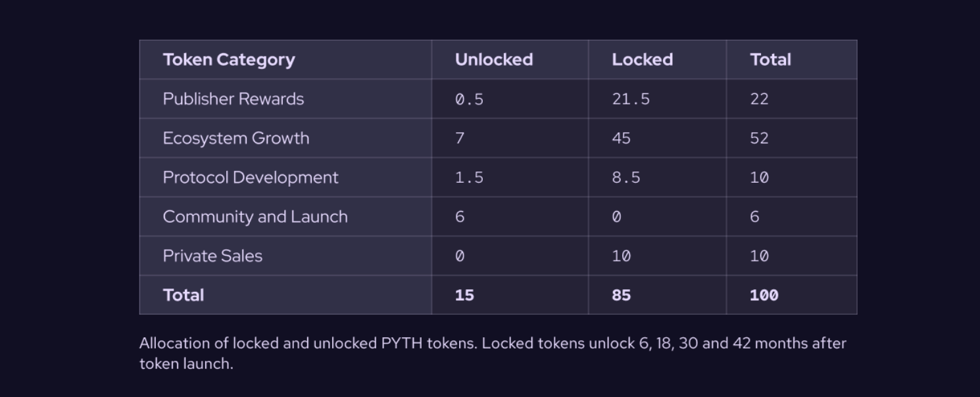Screen dimensions: 980x397
Task: Click the total locked value 85
Action: pos(621,295)
